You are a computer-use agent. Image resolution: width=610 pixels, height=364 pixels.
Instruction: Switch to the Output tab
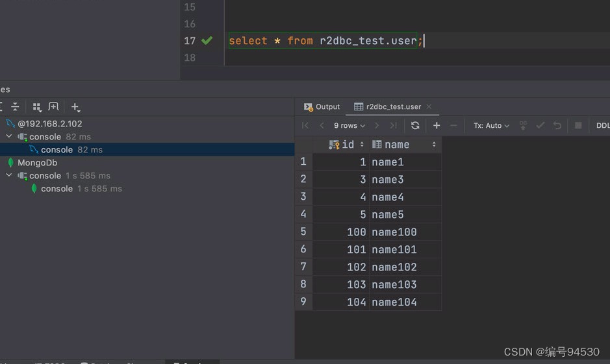click(x=322, y=107)
